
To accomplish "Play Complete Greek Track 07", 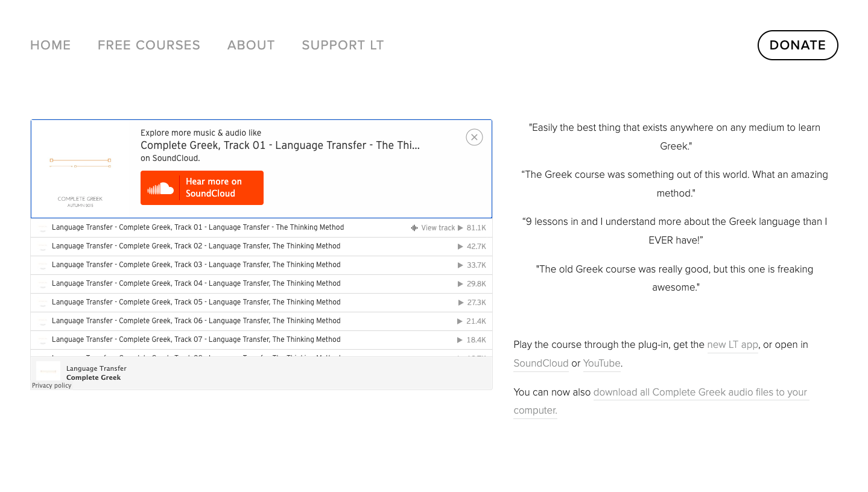I will [x=196, y=339].
